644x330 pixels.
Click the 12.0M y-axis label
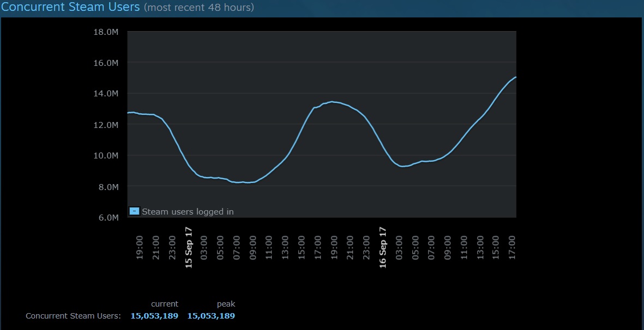point(106,125)
